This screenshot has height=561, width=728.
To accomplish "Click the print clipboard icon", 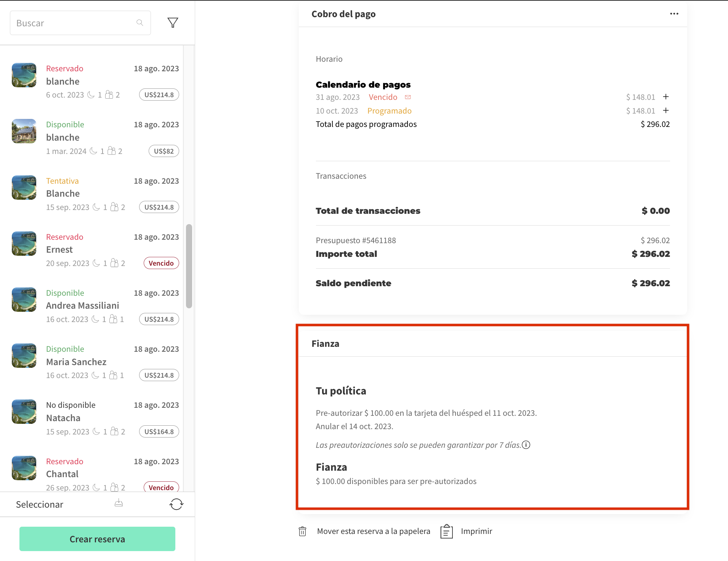I will point(446,531).
